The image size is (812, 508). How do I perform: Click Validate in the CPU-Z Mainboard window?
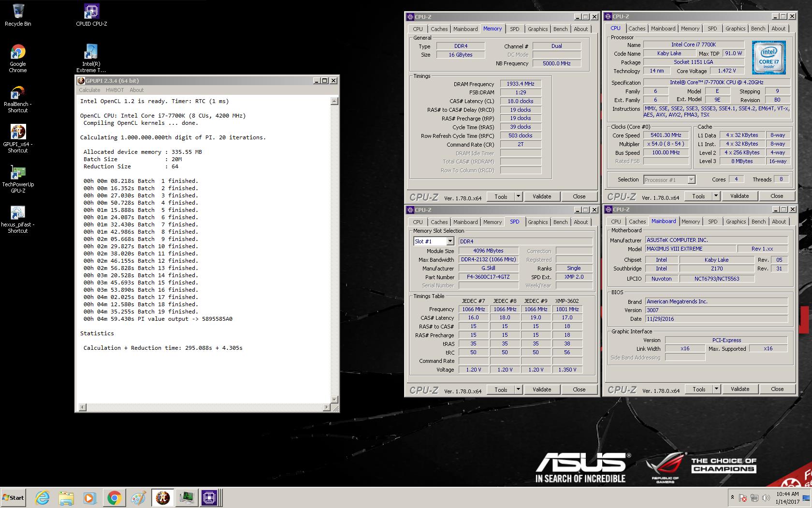coord(740,389)
